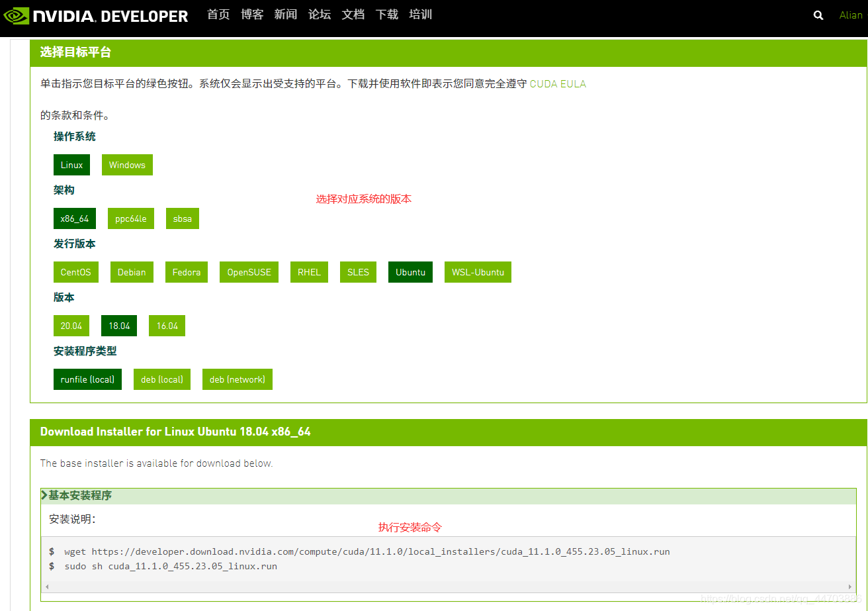
Task: Pick version 18.04
Action: [119, 326]
